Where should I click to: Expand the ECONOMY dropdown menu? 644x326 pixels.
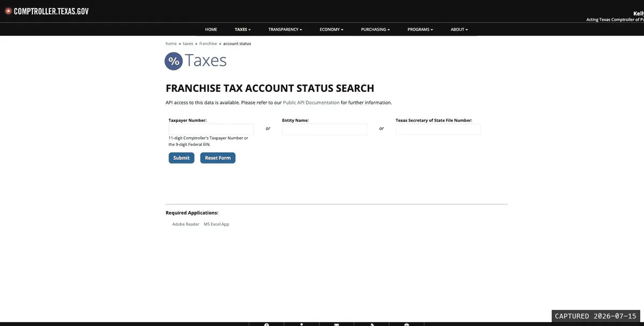click(x=331, y=29)
